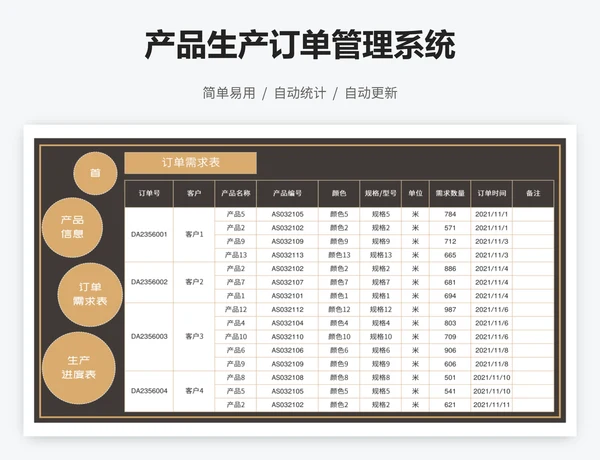Select quantity cell 886

pos(450,269)
